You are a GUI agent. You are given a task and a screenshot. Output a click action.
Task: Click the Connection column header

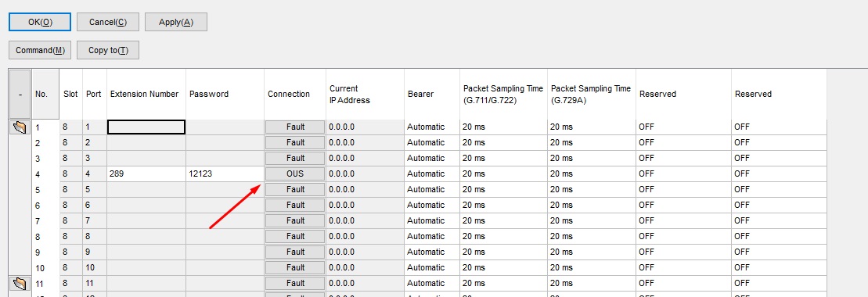click(x=295, y=94)
